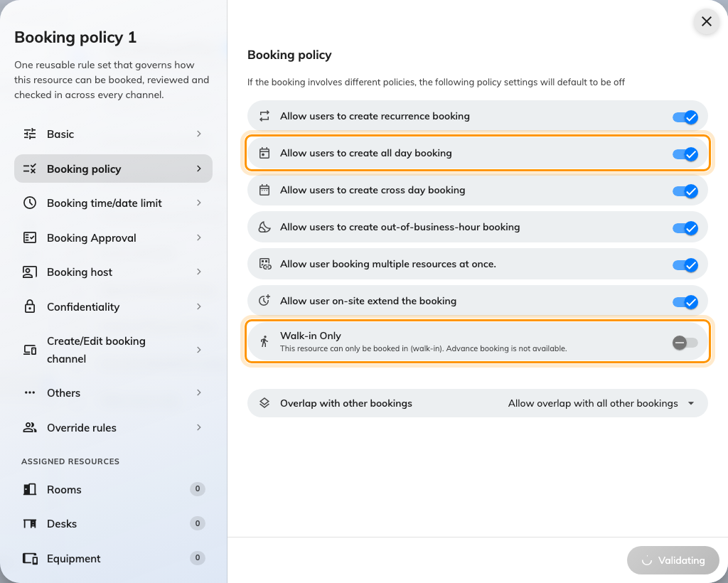Open Confidentiality settings
728x583 pixels.
(113, 306)
